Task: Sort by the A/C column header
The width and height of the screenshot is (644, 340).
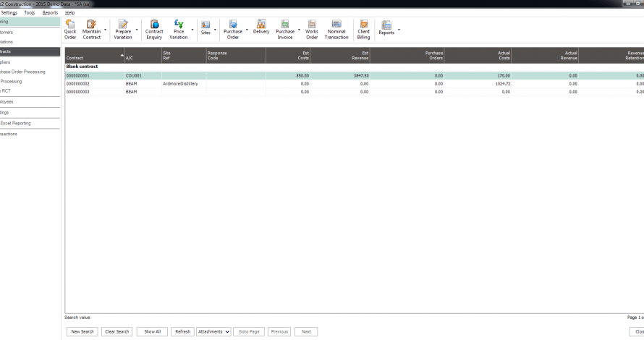Action: [143, 56]
